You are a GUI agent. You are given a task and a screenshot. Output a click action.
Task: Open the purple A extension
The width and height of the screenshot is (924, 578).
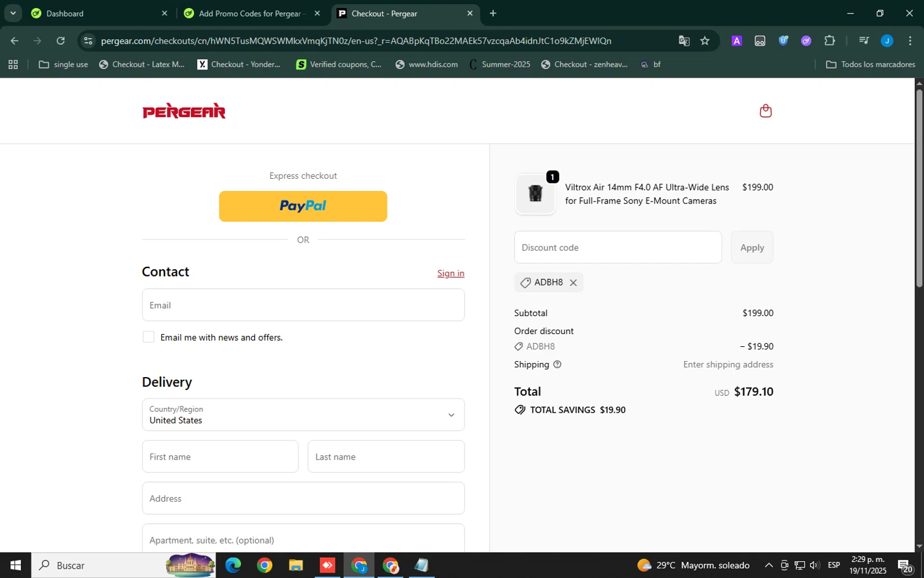(x=737, y=41)
